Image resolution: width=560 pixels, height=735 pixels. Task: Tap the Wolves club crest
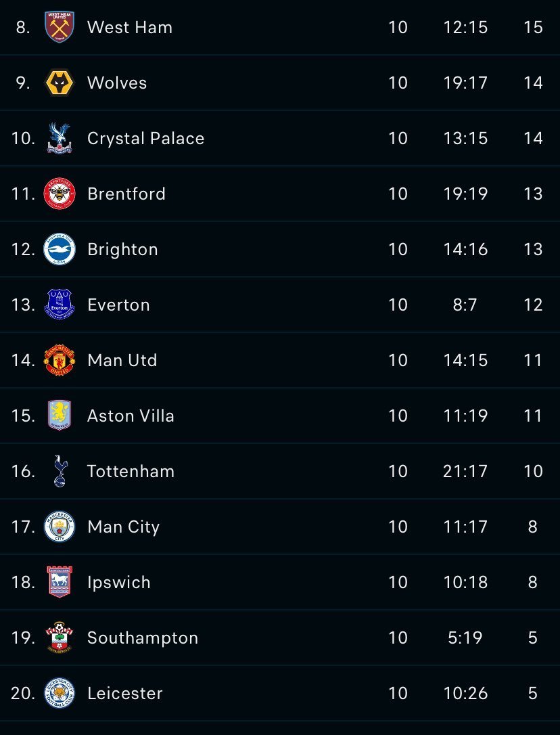click(x=60, y=83)
